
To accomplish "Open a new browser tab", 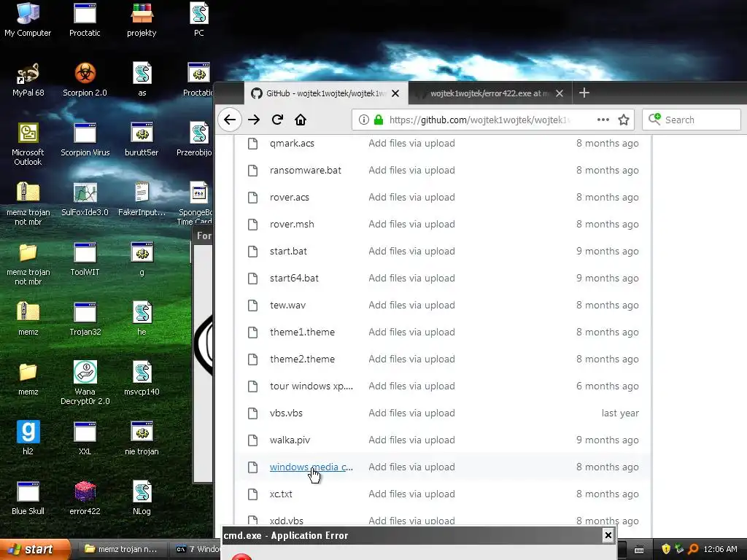I will pos(584,93).
